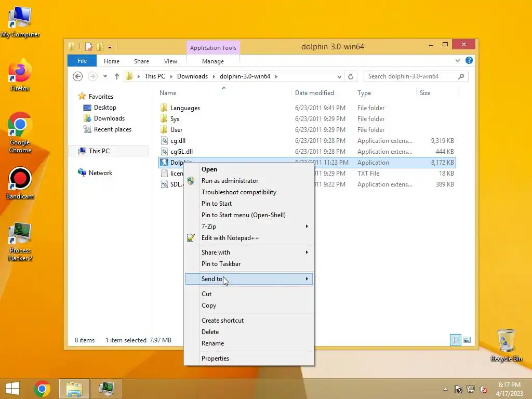532x399 pixels.
Task: Customize Quick Access Toolbar dropdown
Action: point(110,47)
